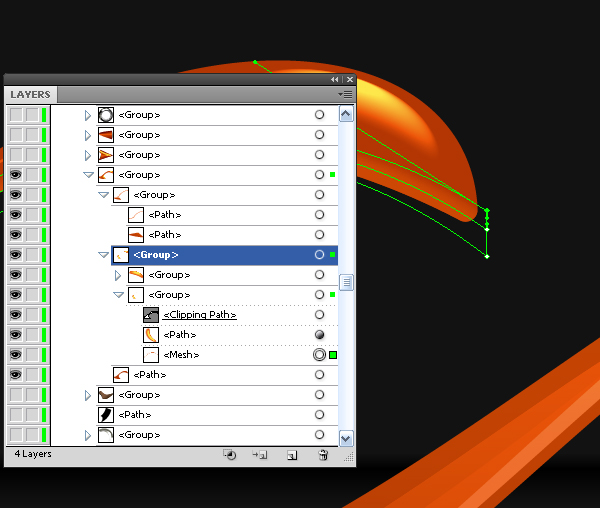Show the black-thumbnail Path via its visibility box
This screenshot has height=508, width=600.
tap(16, 415)
